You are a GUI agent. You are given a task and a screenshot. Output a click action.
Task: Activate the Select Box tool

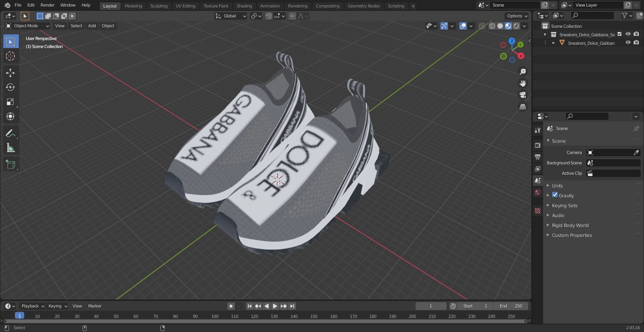(10, 41)
